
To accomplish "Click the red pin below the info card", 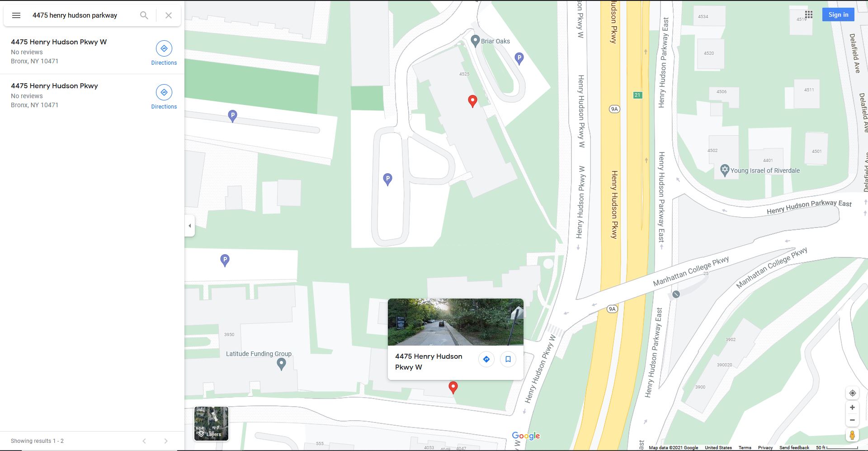I will point(453,388).
